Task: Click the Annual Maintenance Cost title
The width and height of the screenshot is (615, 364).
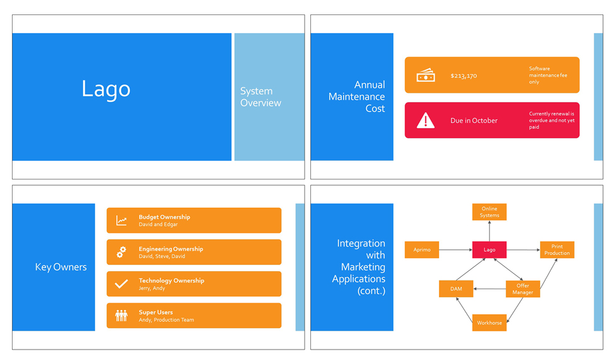Action: 357,97
